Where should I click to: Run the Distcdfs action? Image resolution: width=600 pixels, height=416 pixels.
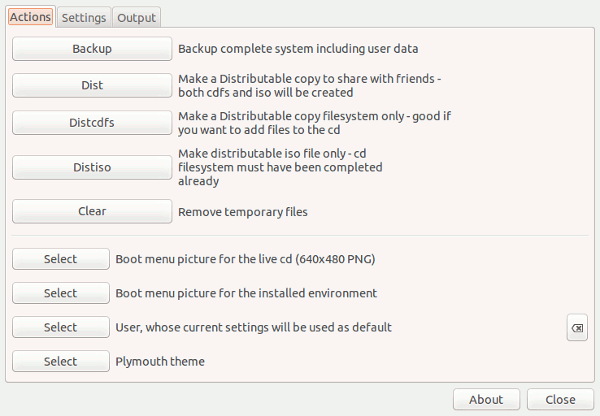tap(92, 122)
